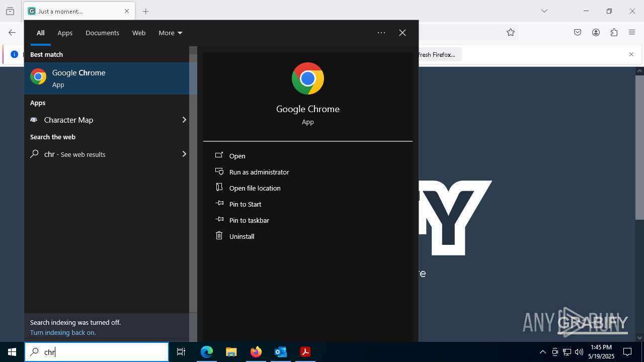Choose Open file location
Viewport: 644px width, 362px height.
tap(255, 188)
